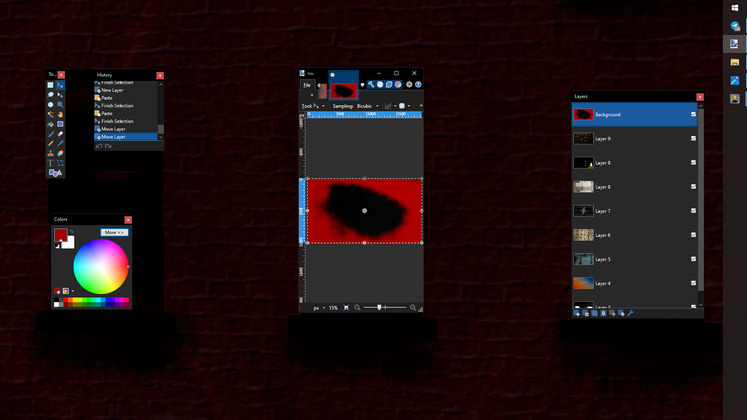Image resolution: width=747 pixels, height=420 pixels.
Task: Click Merge Layer Down icon
Action: (604, 313)
